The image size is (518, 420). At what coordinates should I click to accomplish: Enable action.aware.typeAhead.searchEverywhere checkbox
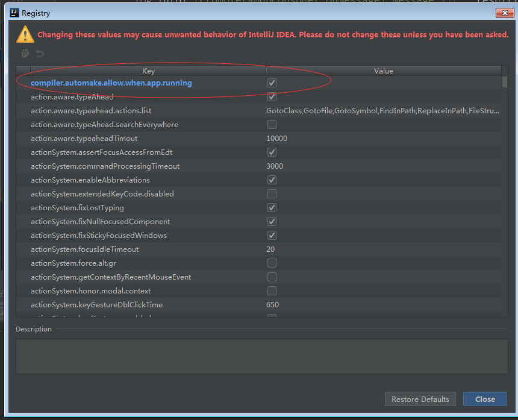point(272,125)
